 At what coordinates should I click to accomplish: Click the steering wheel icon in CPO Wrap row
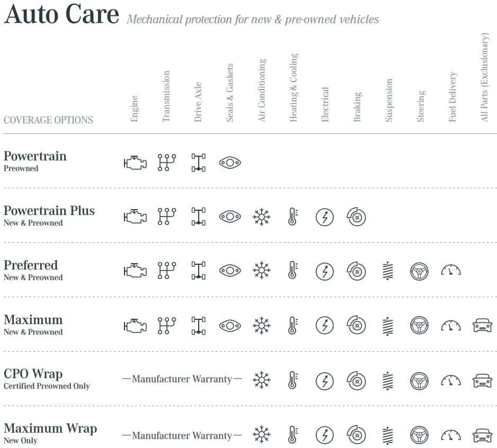[x=419, y=381]
